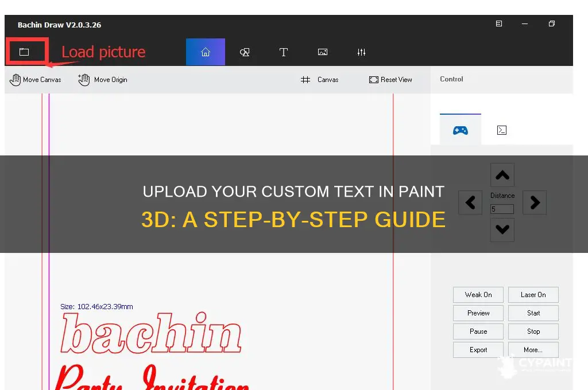Open the settings sliders tab
This screenshot has width=588, height=390.
[362, 52]
